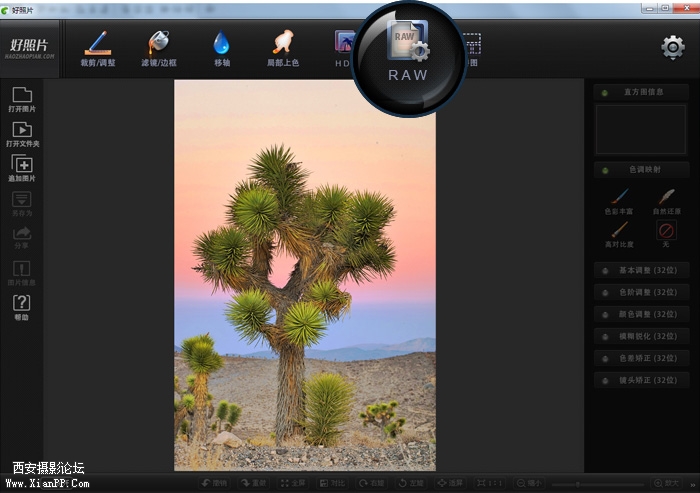Open the 滤镜/边框 filter tool
The image size is (700, 493).
coord(158,46)
